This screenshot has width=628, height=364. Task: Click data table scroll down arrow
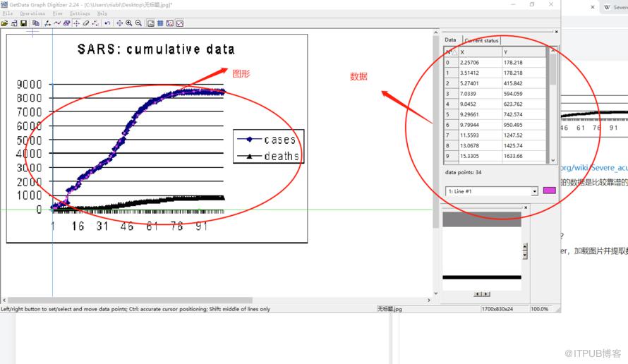552,160
